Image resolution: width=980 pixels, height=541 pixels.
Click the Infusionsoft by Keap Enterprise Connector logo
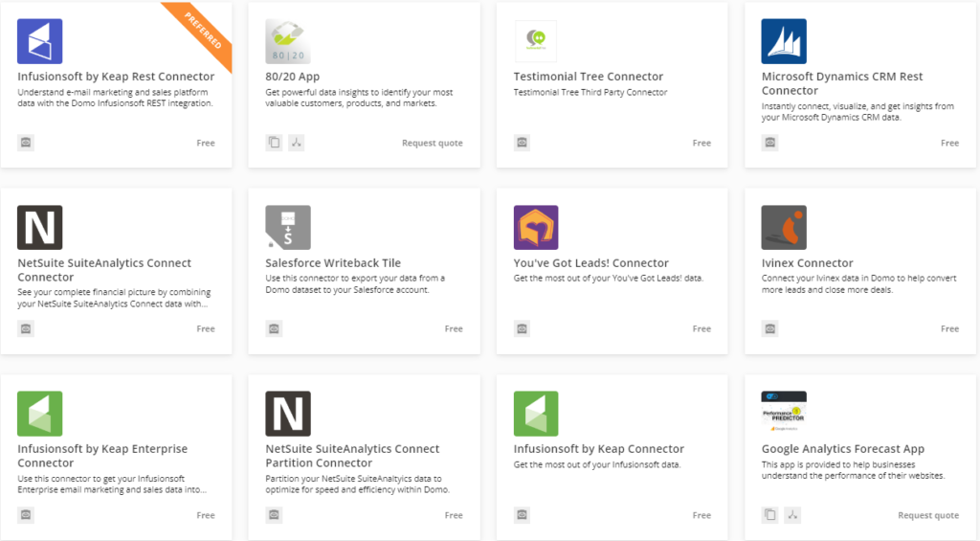pyautogui.click(x=40, y=414)
